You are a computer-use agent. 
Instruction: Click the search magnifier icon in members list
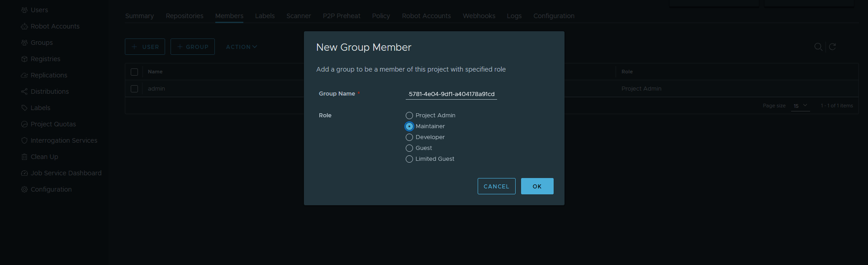point(818,47)
